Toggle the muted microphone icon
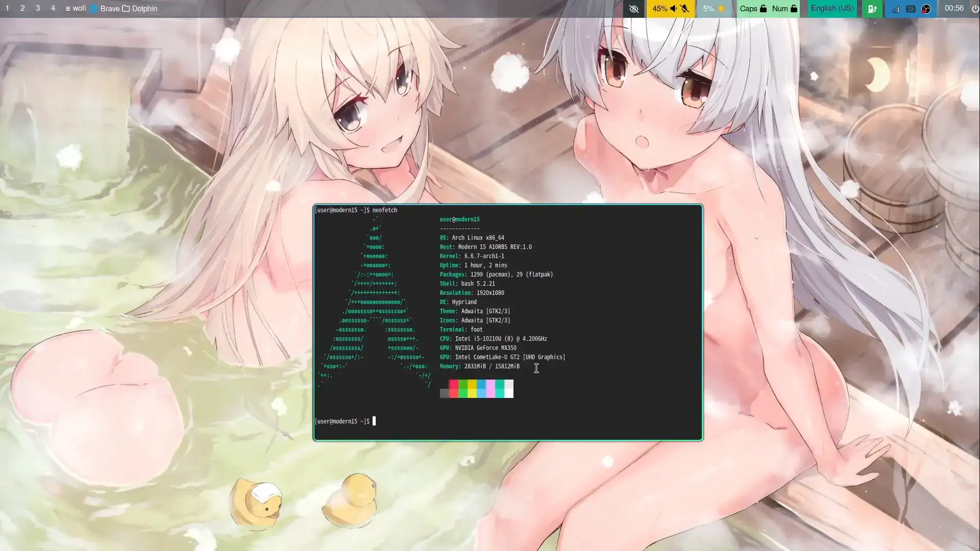The width and height of the screenshot is (980, 551). coord(684,8)
